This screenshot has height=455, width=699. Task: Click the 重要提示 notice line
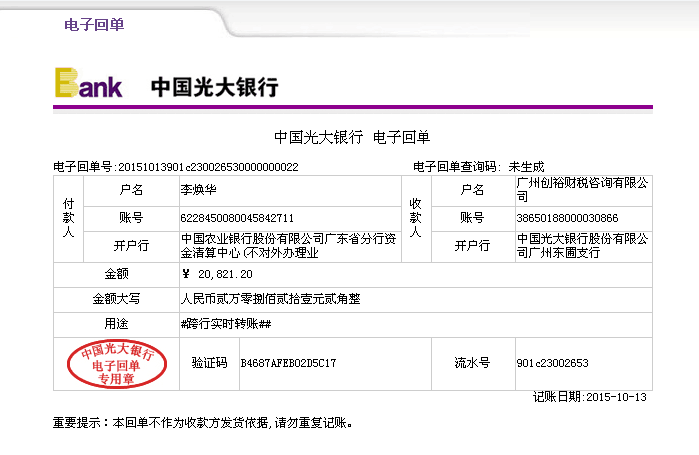(x=203, y=422)
